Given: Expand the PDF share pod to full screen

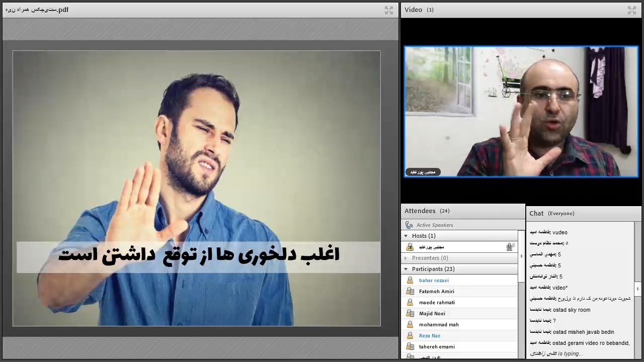Looking at the screenshot, I should coord(388,10).
